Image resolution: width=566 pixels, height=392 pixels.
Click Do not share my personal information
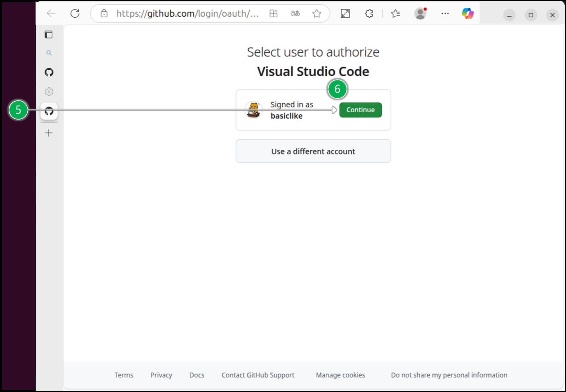(449, 375)
